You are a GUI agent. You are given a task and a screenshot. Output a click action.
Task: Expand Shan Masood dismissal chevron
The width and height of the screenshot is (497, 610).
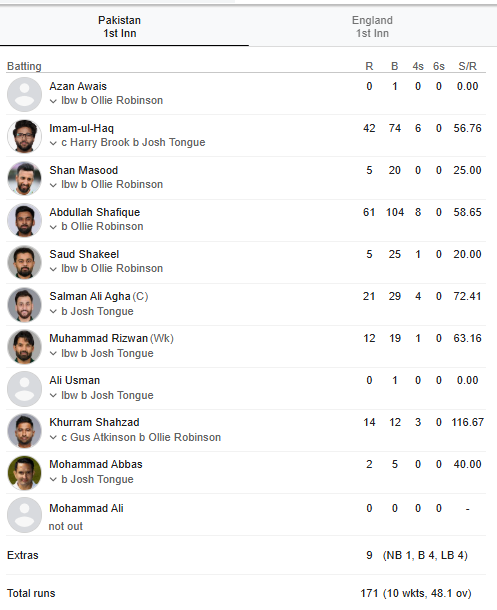(x=53, y=185)
